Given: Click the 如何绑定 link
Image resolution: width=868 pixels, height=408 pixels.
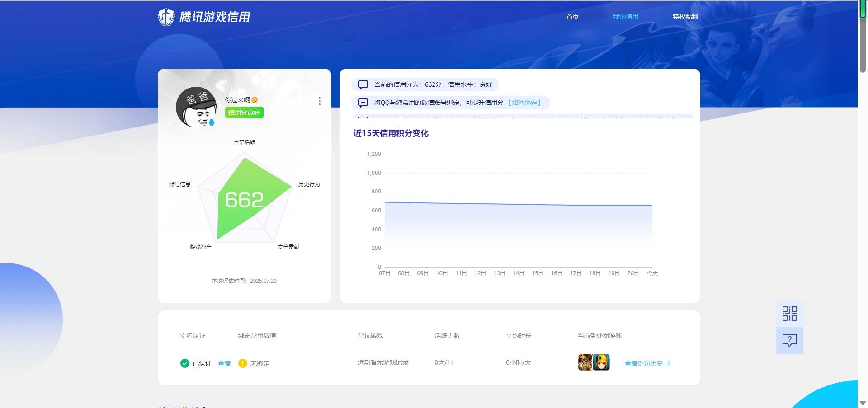Looking at the screenshot, I should click(x=524, y=103).
